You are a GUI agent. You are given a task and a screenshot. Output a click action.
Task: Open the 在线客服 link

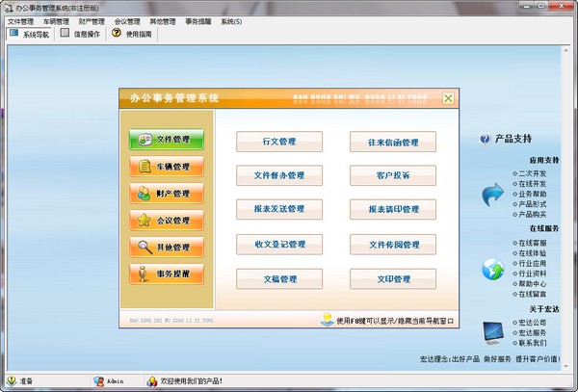533,243
